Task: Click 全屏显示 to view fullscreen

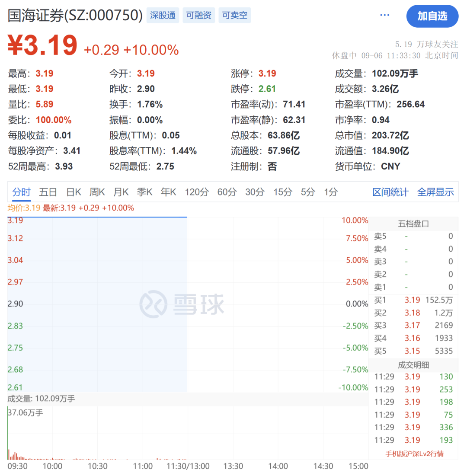Action: tap(435, 192)
